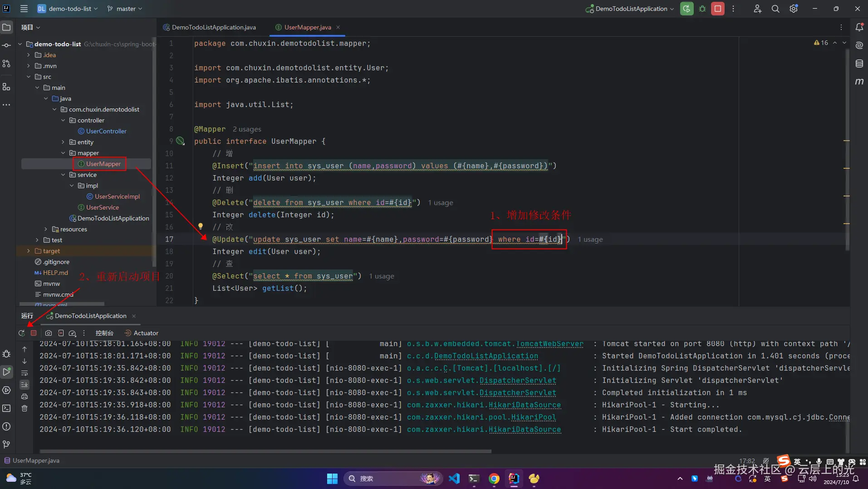Open the Code With Me icon
868x489 pixels.
(757, 9)
